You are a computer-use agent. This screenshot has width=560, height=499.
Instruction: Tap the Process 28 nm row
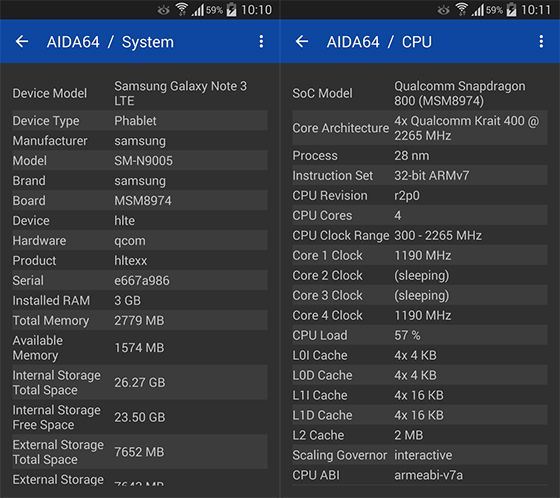(419, 156)
